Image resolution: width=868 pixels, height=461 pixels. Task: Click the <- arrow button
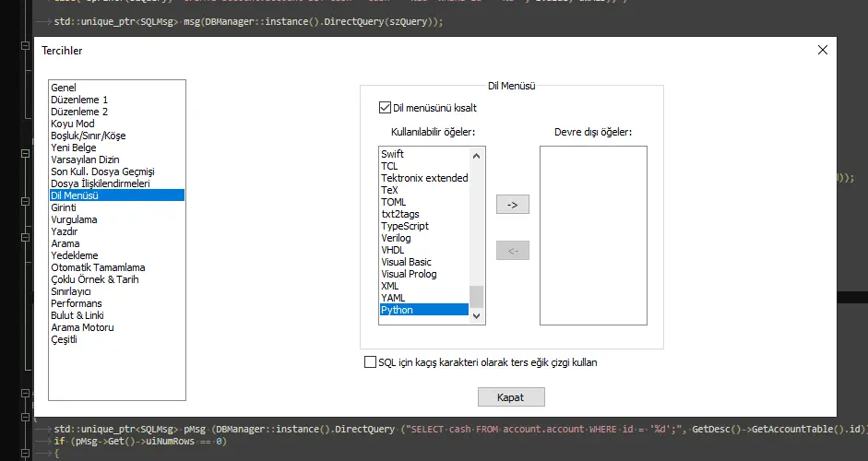click(x=512, y=250)
